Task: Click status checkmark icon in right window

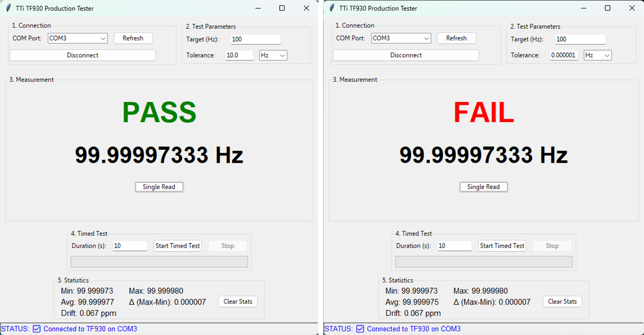Action: point(360,329)
